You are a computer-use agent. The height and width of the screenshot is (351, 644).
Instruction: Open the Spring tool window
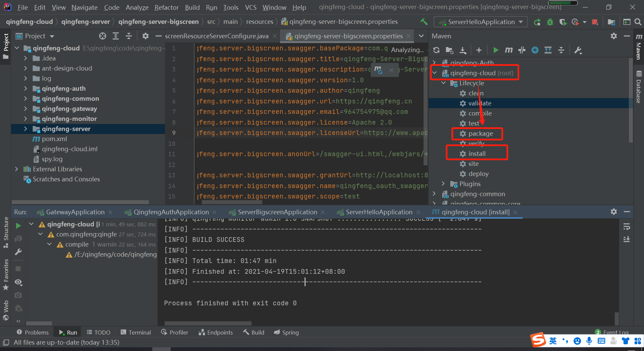tap(286, 332)
